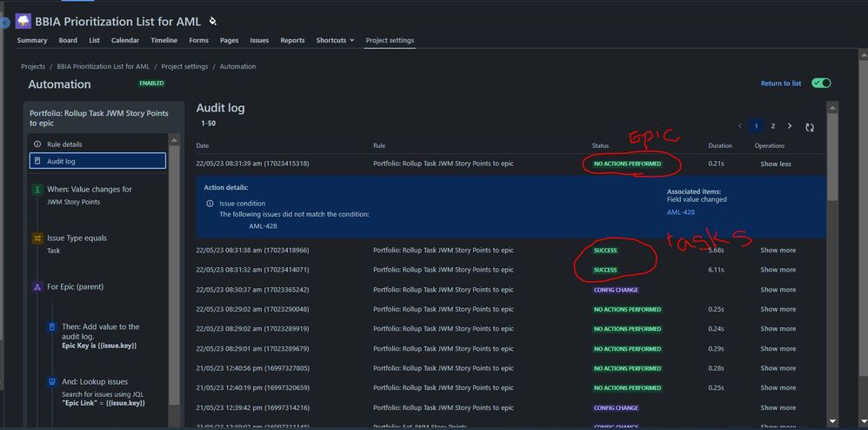The image size is (868, 430).
Task: Open the List tab
Action: [94, 40]
